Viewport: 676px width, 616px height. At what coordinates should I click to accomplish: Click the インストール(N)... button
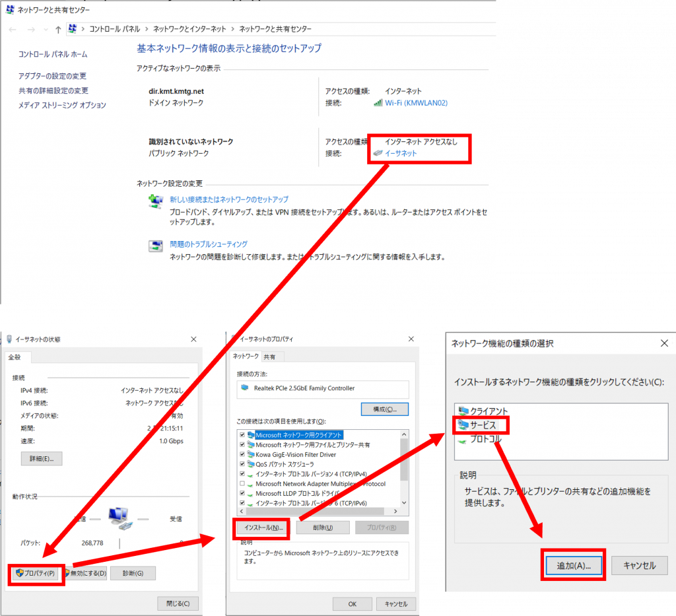pyautogui.click(x=263, y=528)
